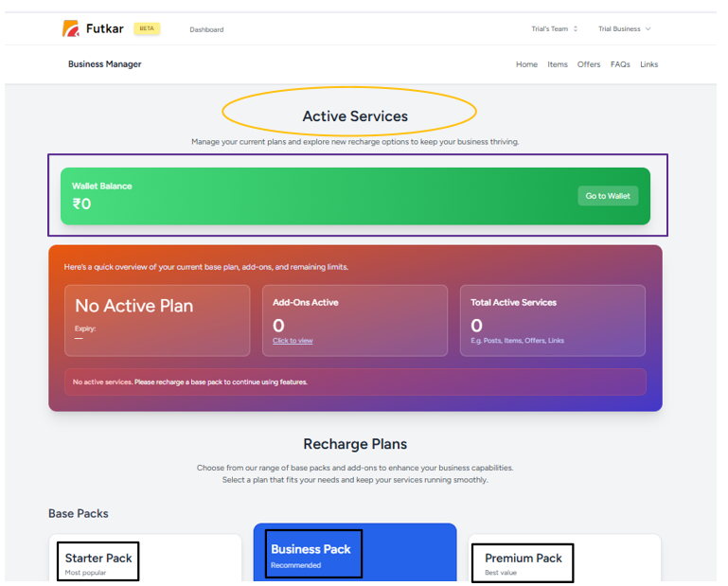Expand the Trial's Team switcher

pyautogui.click(x=555, y=28)
